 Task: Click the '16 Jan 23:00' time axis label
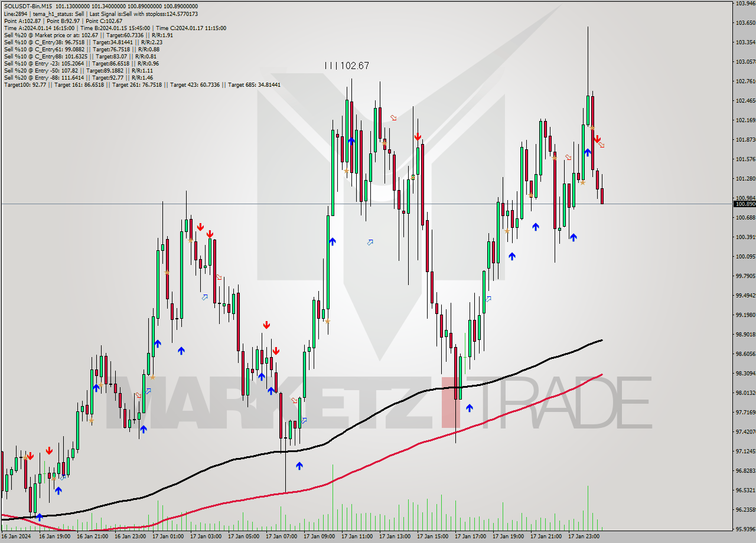pos(130,537)
